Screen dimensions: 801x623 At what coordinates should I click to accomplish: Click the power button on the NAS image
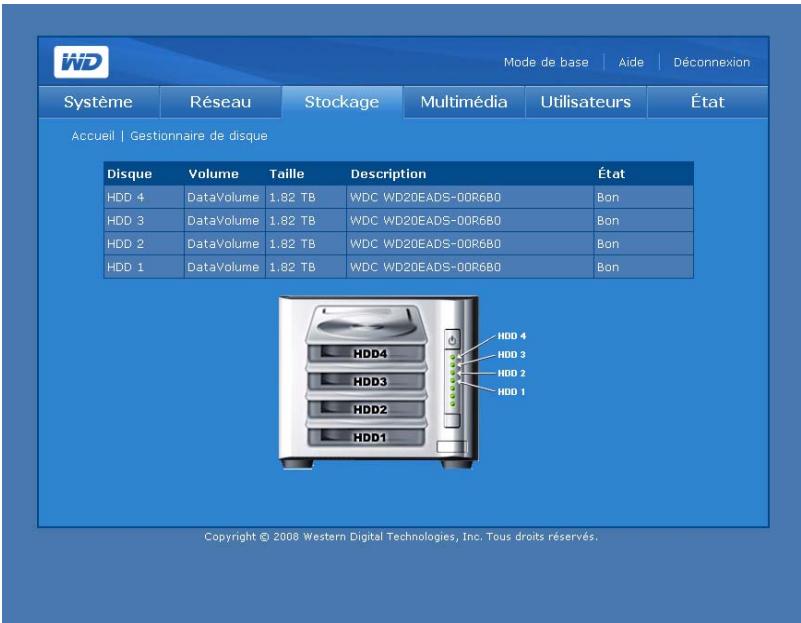pyautogui.click(x=452, y=339)
